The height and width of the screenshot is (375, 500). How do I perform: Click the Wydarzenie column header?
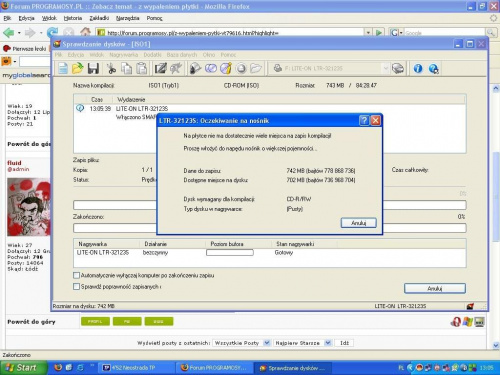pos(131,99)
